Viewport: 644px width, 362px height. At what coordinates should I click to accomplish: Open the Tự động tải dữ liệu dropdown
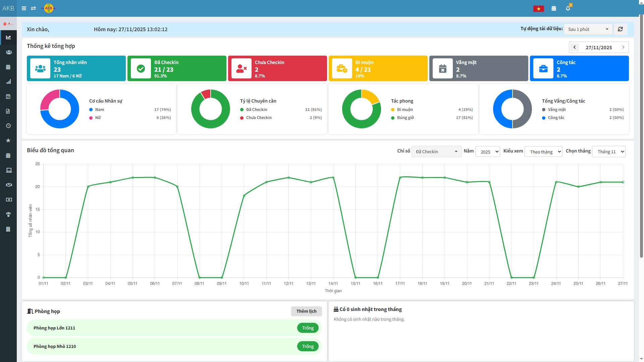pyautogui.click(x=588, y=29)
